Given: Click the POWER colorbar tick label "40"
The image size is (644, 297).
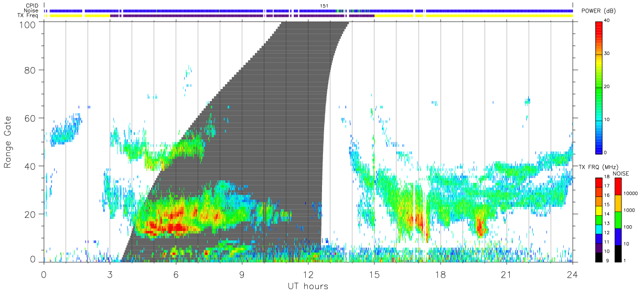Looking at the screenshot, I should click(x=608, y=21).
